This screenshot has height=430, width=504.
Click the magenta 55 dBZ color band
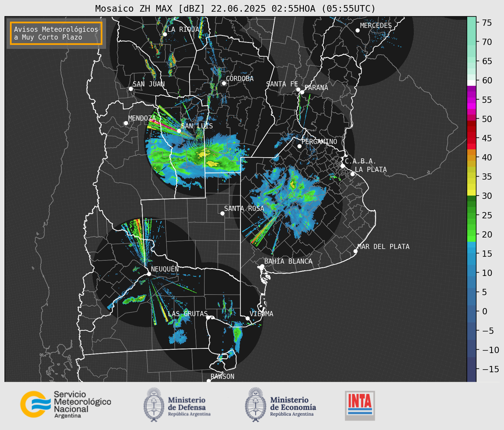click(x=471, y=100)
